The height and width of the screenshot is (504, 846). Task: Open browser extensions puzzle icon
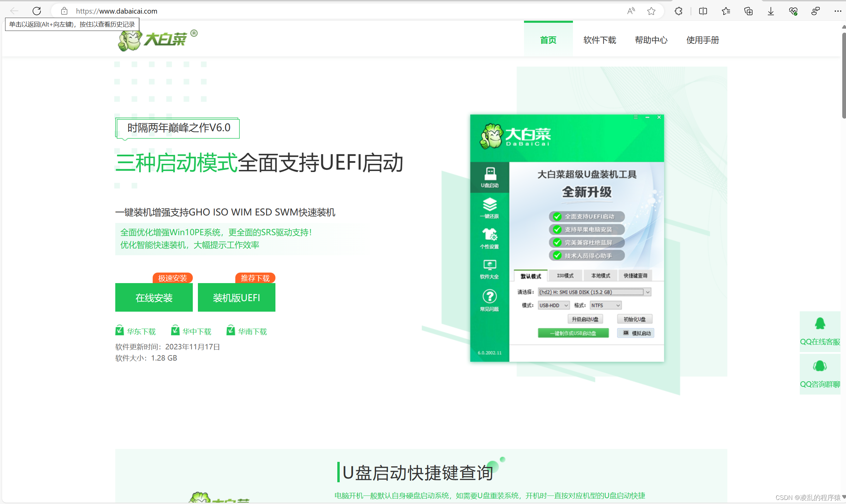[678, 11]
